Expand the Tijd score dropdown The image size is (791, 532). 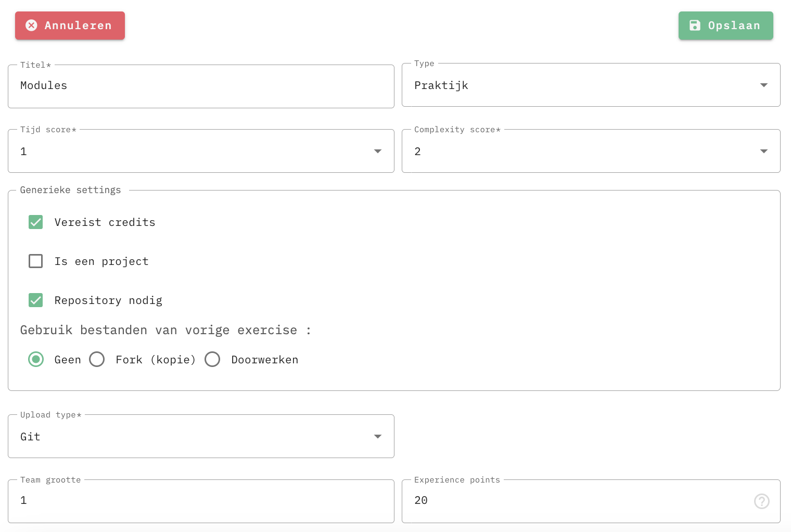(201, 151)
